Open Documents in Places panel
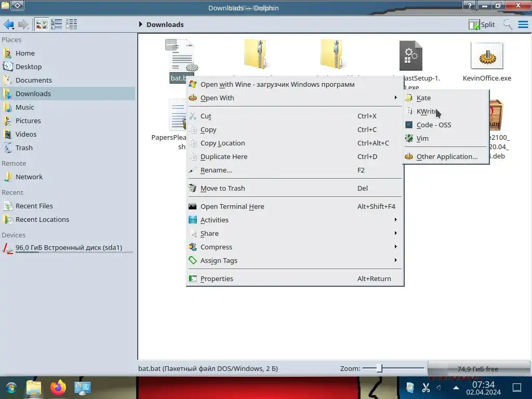The height and width of the screenshot is (399, 532). (68, 81)
